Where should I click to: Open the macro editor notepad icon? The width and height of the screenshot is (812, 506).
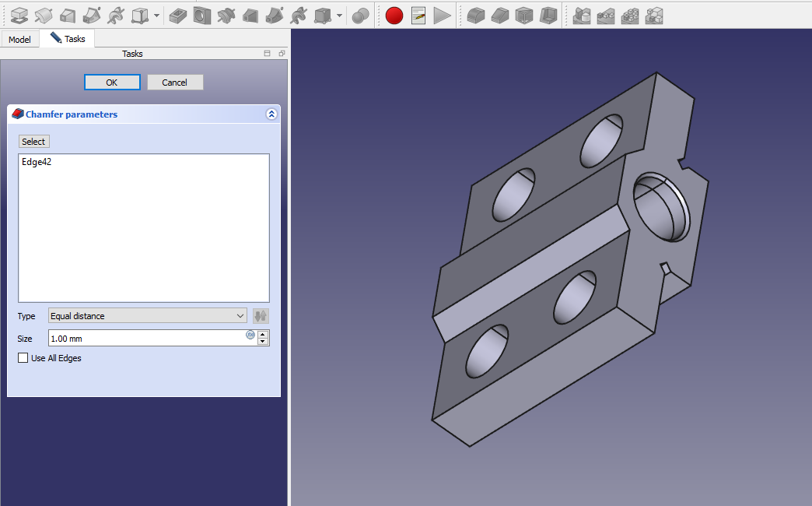click(418, 15)
